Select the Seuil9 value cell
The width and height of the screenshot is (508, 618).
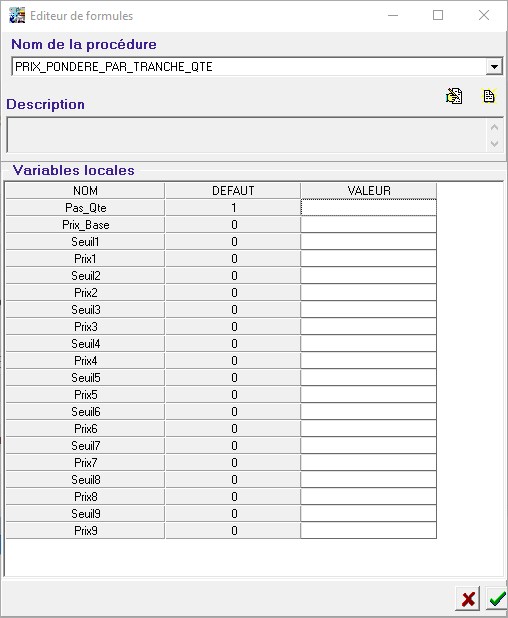click(x=368, y=514)
